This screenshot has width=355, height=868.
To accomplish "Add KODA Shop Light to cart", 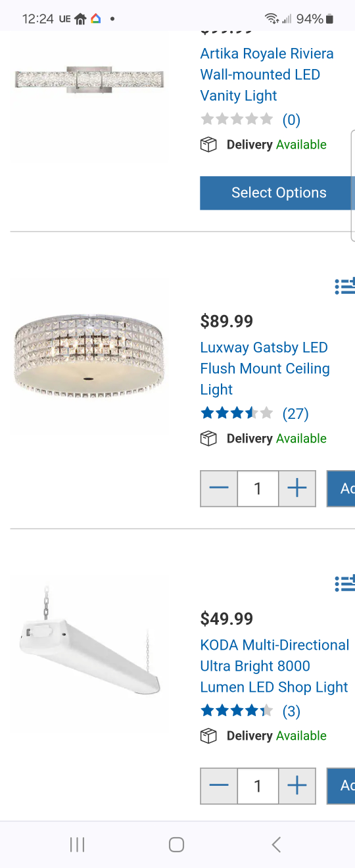I will (x=341, y=785).
